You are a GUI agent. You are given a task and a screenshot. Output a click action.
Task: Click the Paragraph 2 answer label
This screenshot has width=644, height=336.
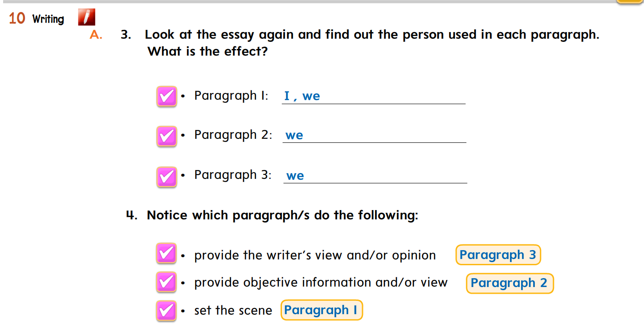click(509, 283)
